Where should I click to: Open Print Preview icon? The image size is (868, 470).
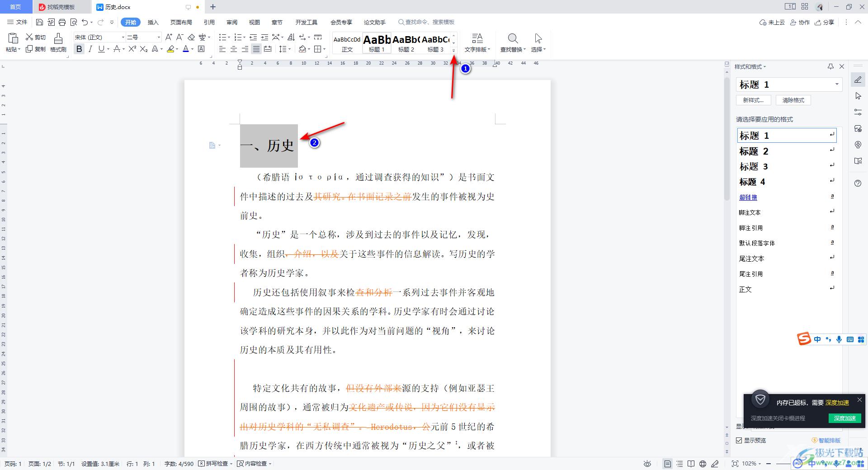coord(73,22)
